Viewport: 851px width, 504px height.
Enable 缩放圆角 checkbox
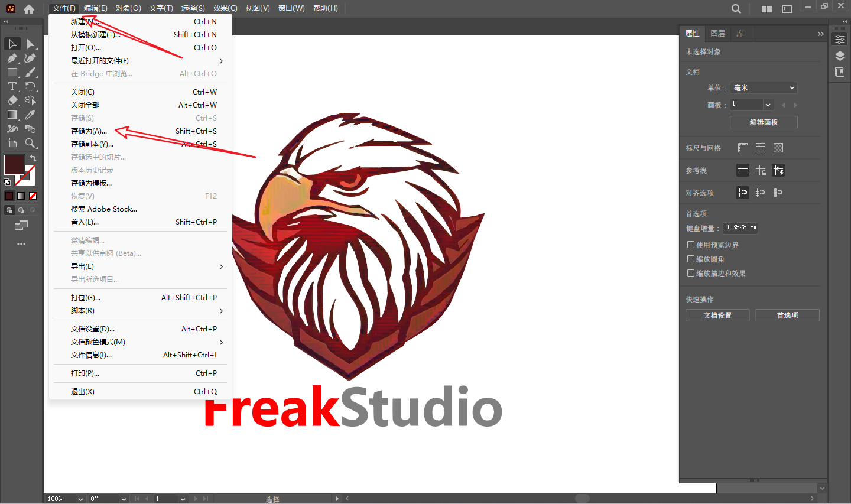tap(690, 259)
